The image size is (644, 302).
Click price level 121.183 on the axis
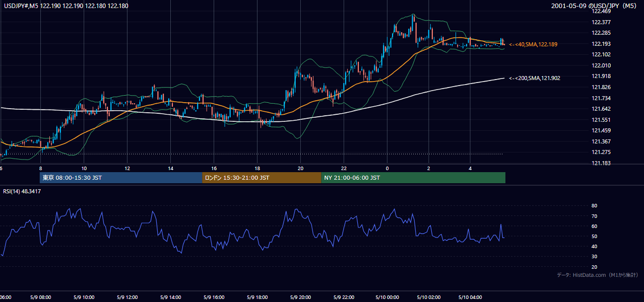(x=602, y=163)
